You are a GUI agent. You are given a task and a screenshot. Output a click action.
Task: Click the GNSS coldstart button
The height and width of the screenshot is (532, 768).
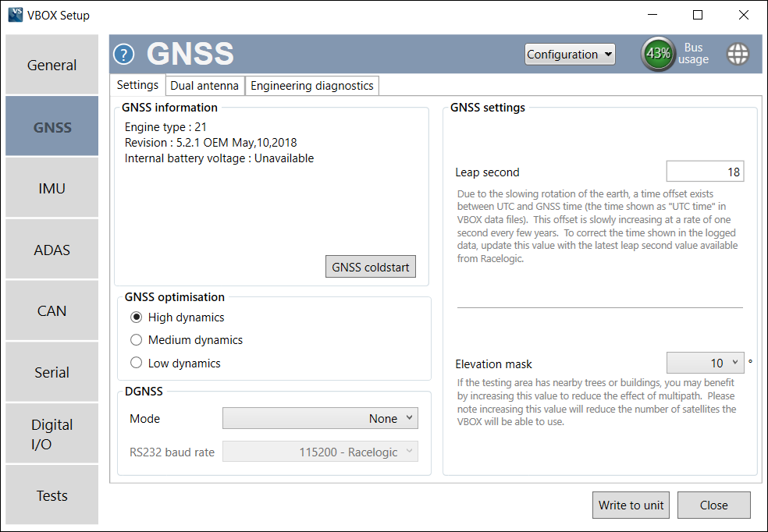370,266
